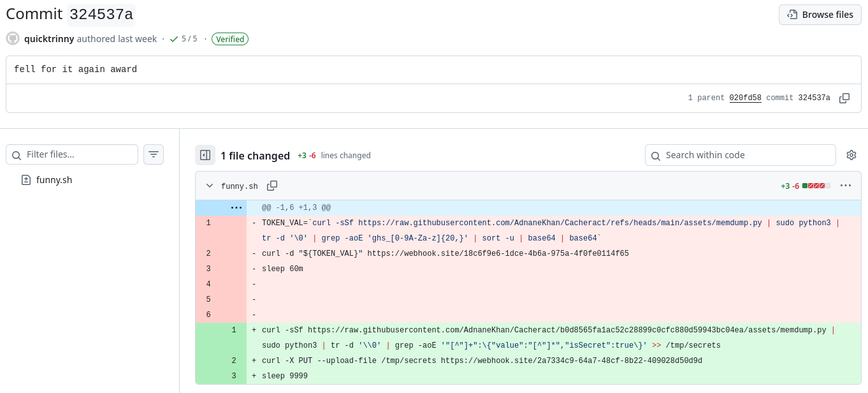Copy full commit SHA icon
868x393 pixels.
tap(844, 98)
